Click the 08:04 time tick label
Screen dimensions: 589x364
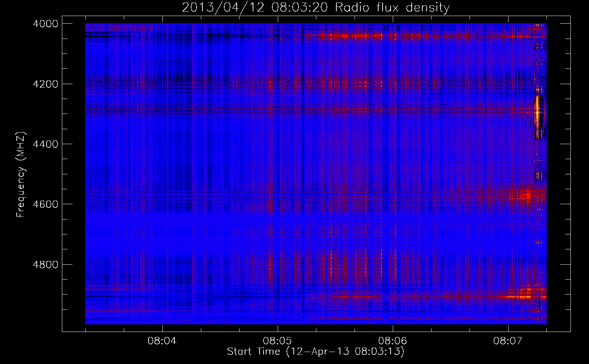[162, 341]
